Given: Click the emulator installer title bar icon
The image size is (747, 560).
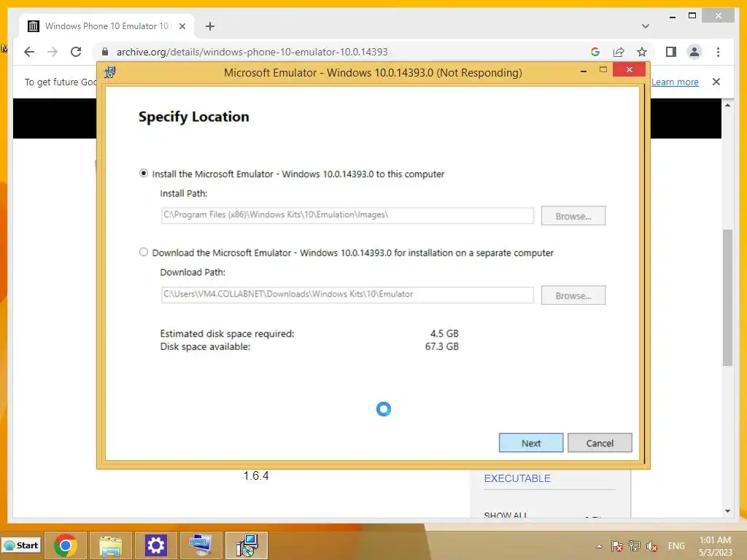Looking at the screenshot, I should pos(110,72).
